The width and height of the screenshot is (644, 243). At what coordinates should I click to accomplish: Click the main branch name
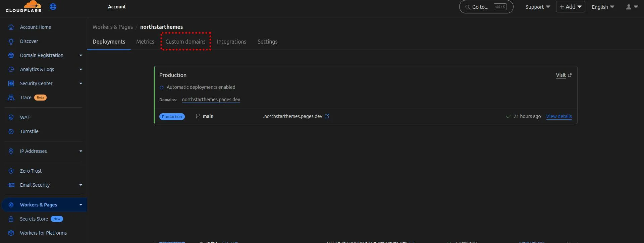click(x=208, y=116)
